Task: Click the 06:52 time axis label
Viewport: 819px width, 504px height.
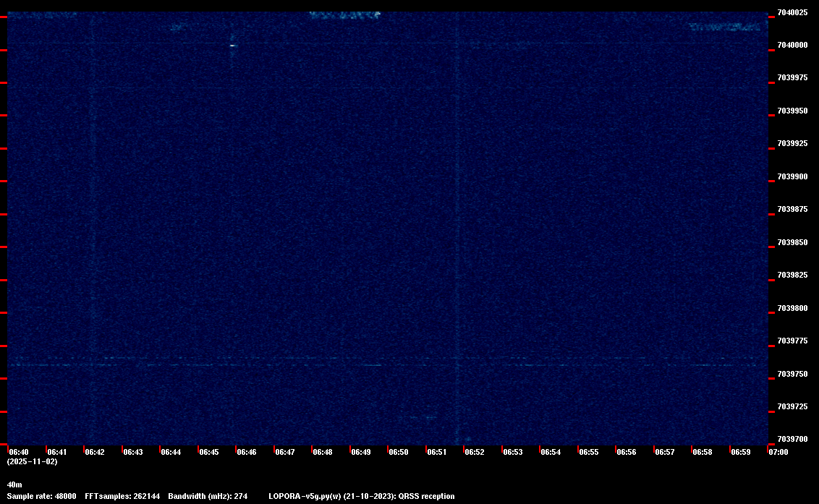Action: click(475, 452)
